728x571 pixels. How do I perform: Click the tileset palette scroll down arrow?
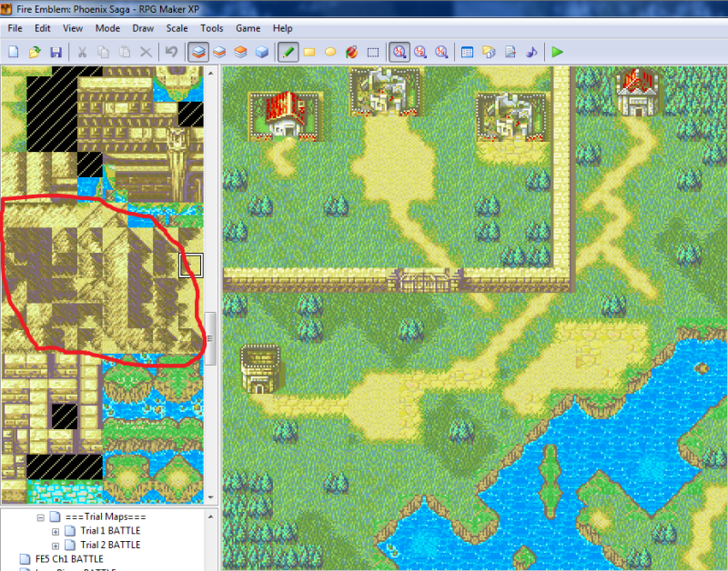(x=211, y=497)
